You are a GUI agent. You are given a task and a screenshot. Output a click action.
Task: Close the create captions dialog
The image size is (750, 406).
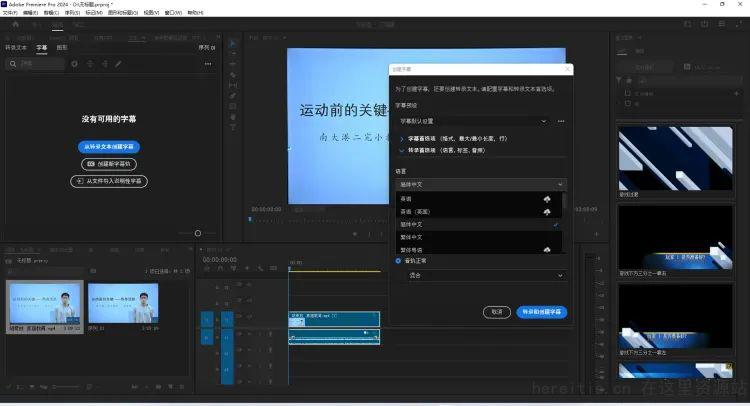pyautogui.click(x=568, y=69)
